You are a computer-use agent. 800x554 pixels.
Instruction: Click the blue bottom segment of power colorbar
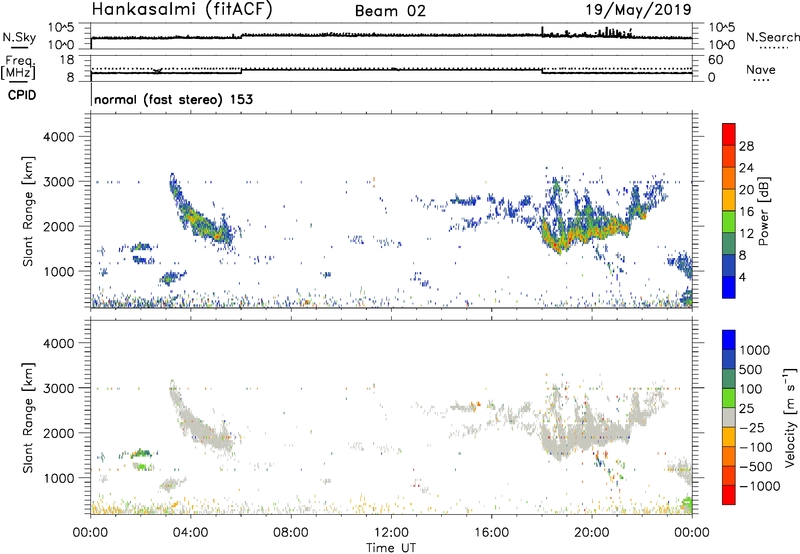tap(729, 287)
